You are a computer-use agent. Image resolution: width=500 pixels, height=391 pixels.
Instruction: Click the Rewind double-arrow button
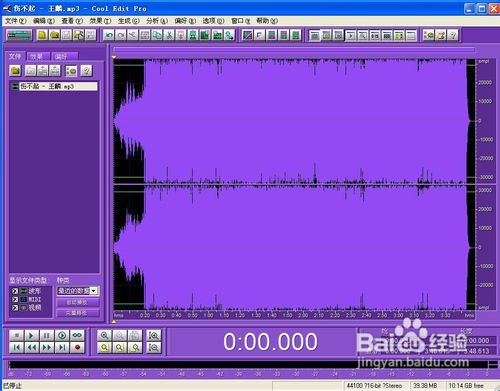pos(32,348)
